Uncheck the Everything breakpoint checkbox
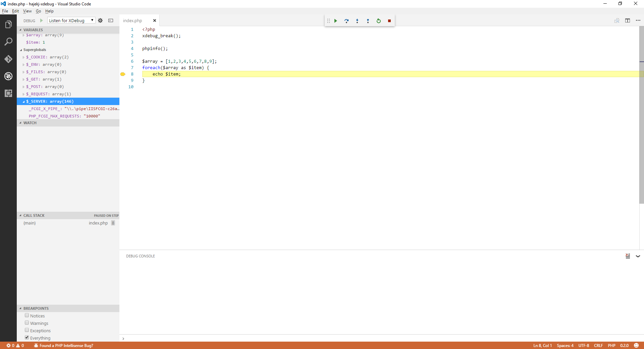The width and height of the screenshot is (644, 349). [x=27, y=338]
